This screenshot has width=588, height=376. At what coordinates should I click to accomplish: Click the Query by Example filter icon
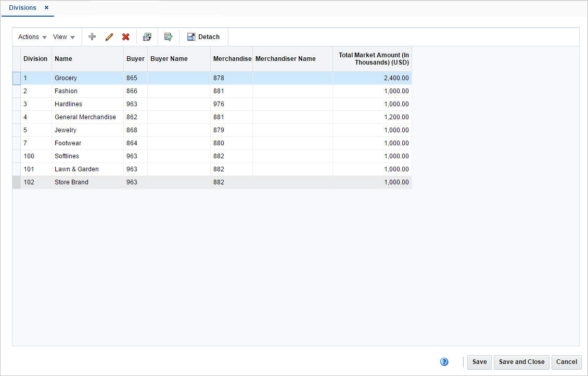coord(169,37)
